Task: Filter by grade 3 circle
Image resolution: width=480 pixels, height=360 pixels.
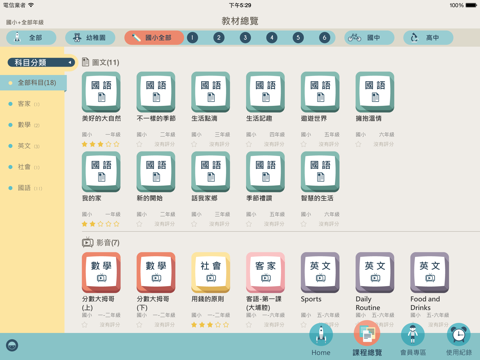Action: (245, 38)
